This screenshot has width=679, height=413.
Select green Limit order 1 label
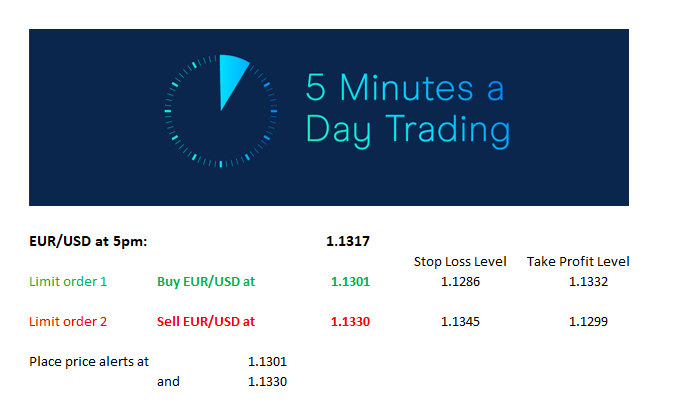(x=68, y=282)
